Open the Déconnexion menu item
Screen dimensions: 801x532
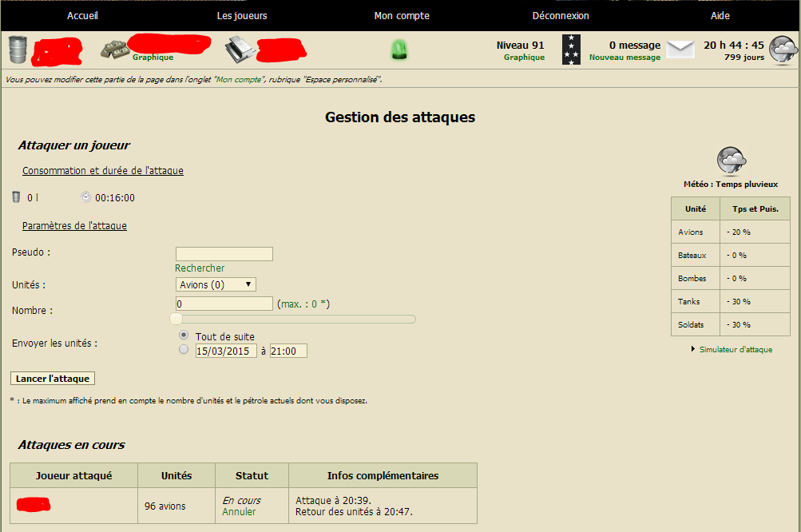pyautogui.click(x=562, y=15)
